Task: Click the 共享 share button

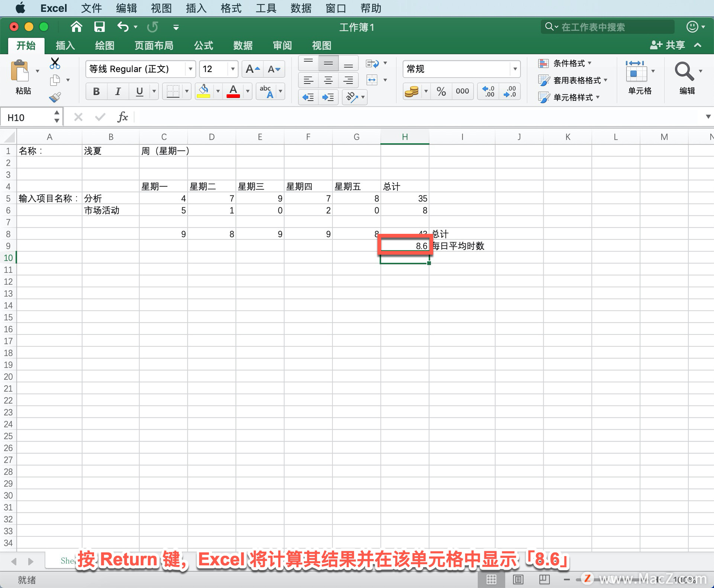Action: (x=668, y=45)
